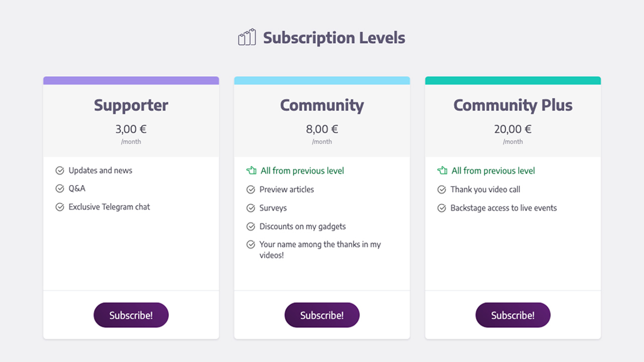Click the Supporter plan title
Screen dimensions: 644x362
tap(131, 106)
